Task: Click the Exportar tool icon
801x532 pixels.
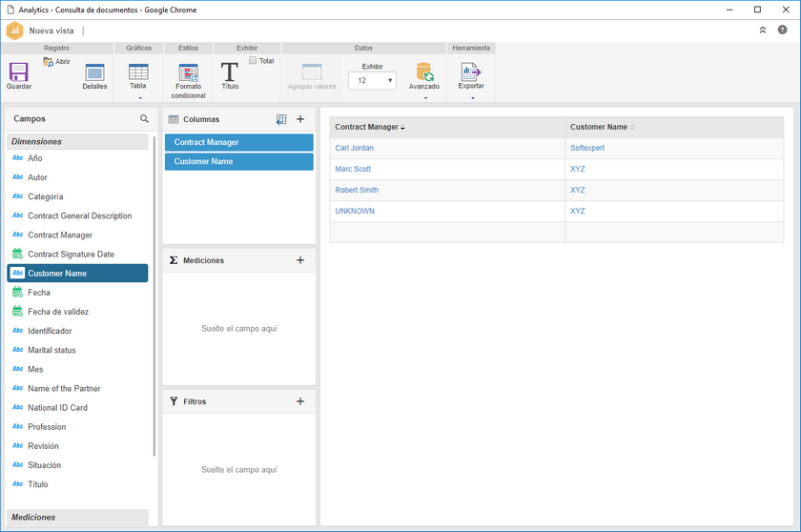Action: click(x=470, y=72)
